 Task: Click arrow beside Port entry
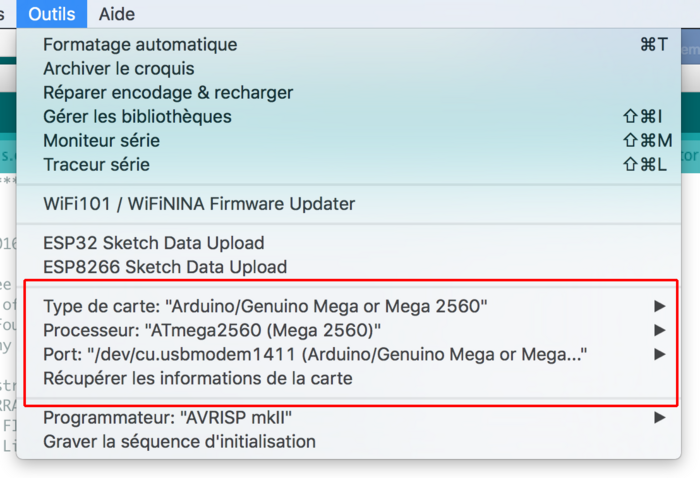[659, 354]
